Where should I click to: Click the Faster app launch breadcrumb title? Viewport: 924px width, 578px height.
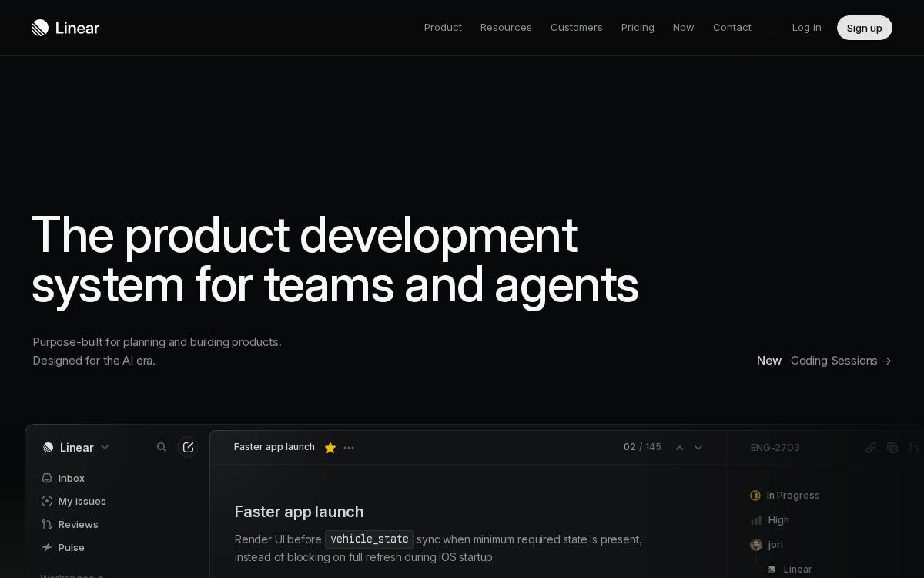274,447
